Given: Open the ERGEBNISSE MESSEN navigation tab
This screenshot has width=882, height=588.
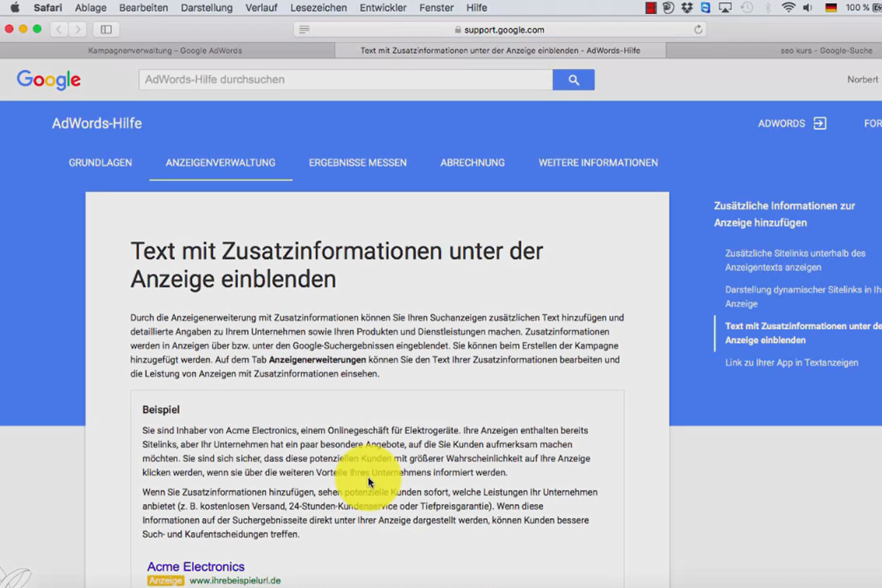Looking at the screenshot, I should coord(358,162).
